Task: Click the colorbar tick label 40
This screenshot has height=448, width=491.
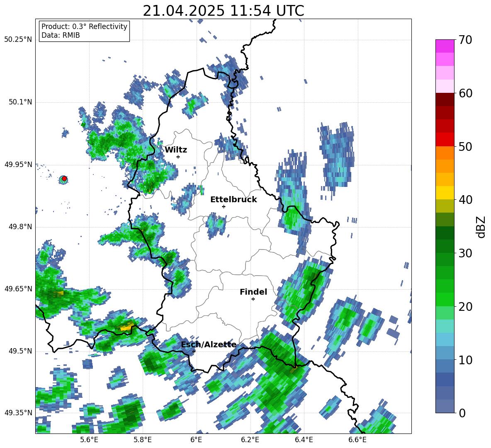Action: (466, 200)
